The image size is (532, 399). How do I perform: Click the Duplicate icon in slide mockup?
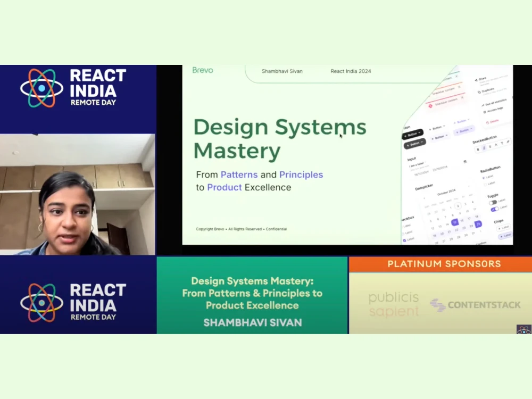click(479, 92)
